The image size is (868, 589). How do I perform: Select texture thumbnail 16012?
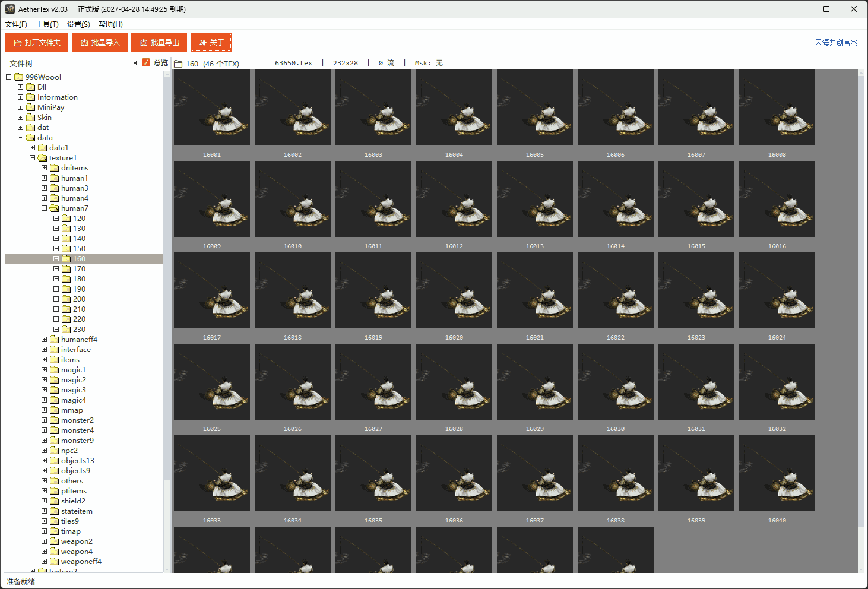(x=454, y=199)
